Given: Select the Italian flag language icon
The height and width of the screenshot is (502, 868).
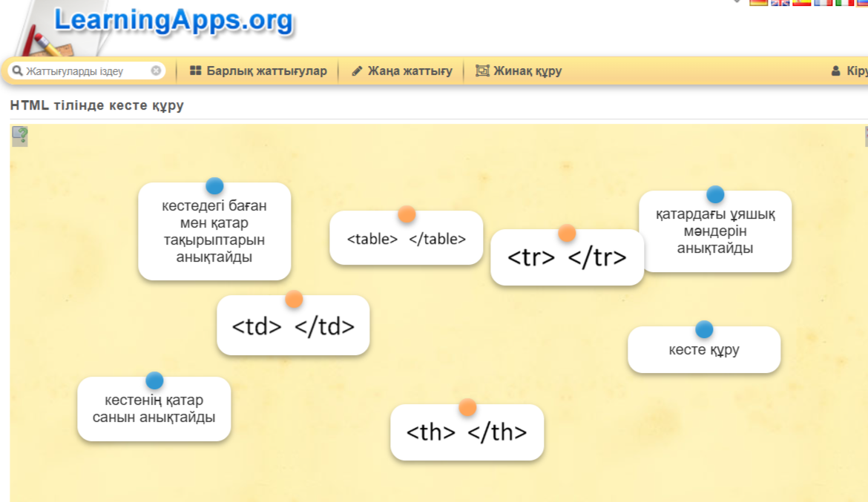Looking at the screenshot, I should [845, 2].
